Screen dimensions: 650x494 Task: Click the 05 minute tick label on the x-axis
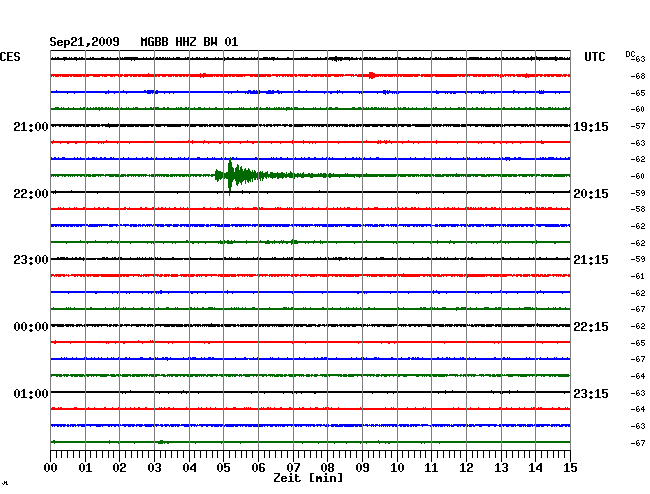[x=223, y=467]
